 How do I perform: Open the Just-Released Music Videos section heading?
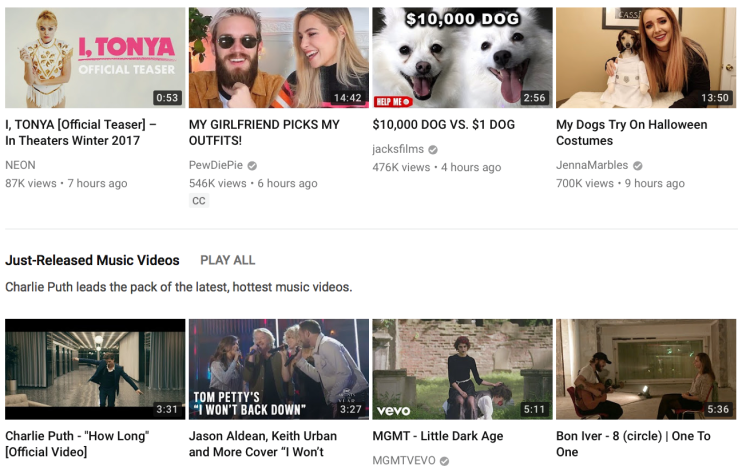[x=92, y=260]
